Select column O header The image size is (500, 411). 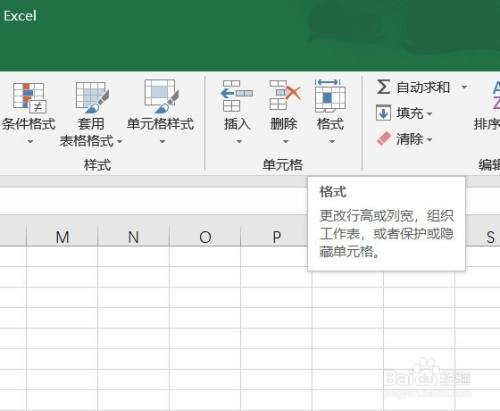205,236
